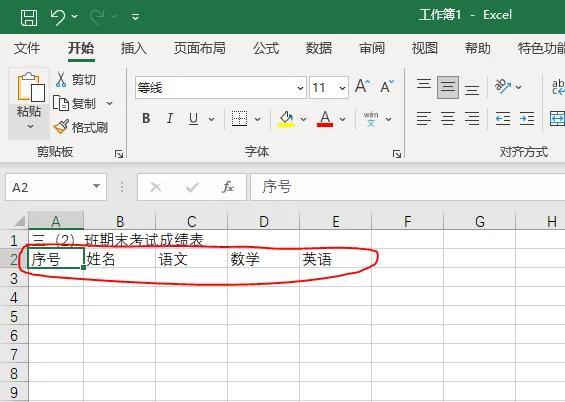Toggle middle vertical alignment button
565x402 pixels.
click(x=448, y=87)
